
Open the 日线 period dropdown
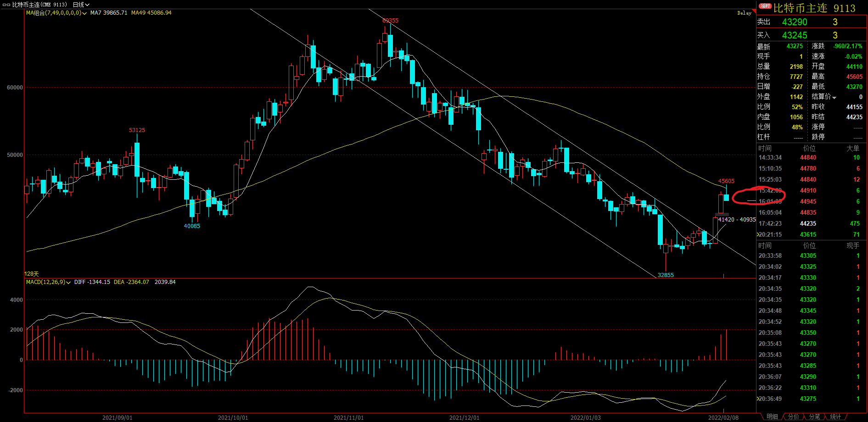pyautogui.click(x=81, y=5)
